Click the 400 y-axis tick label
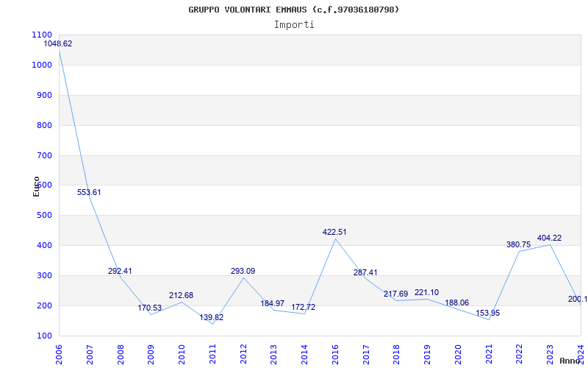588x368 pixels. tap(44, 246)
